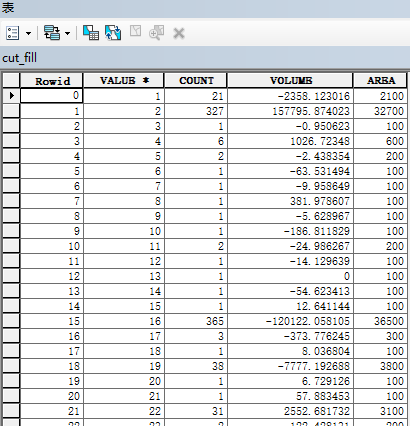Click the volume cell -2.438354
Screen dimensions: 410x426
(x=290, y=156)
